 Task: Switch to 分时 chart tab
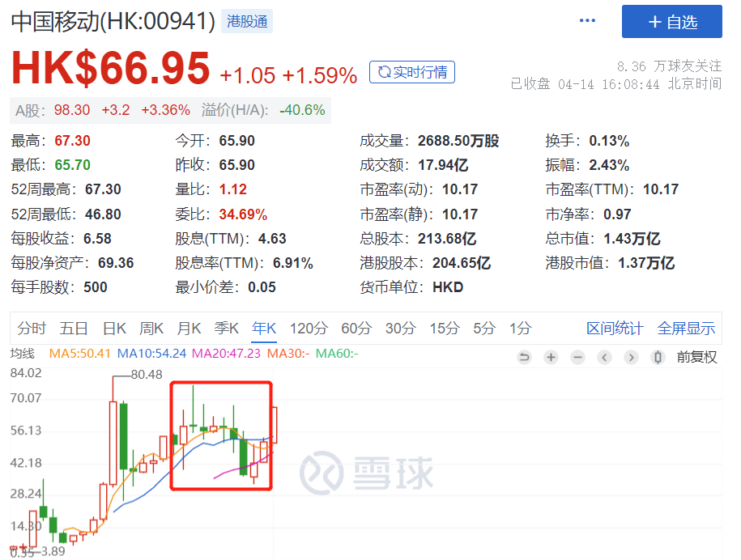pyautogui.click(x=32, y=329)
